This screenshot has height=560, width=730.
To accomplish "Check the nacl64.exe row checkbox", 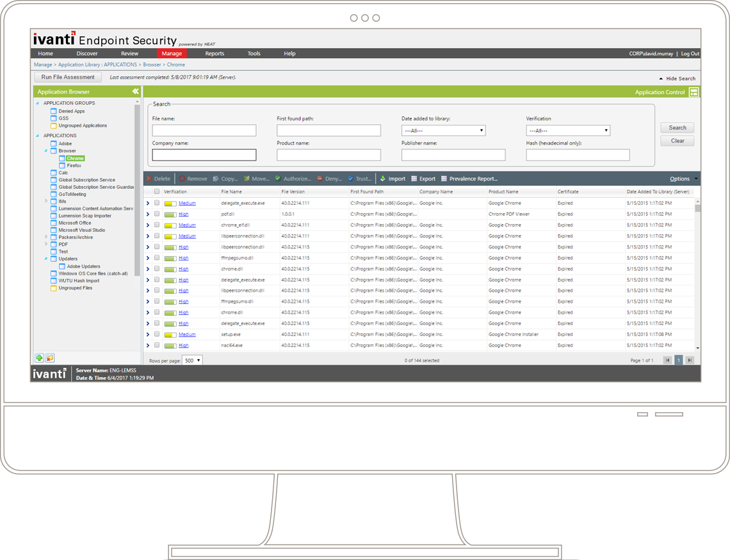I will (157, 345).
